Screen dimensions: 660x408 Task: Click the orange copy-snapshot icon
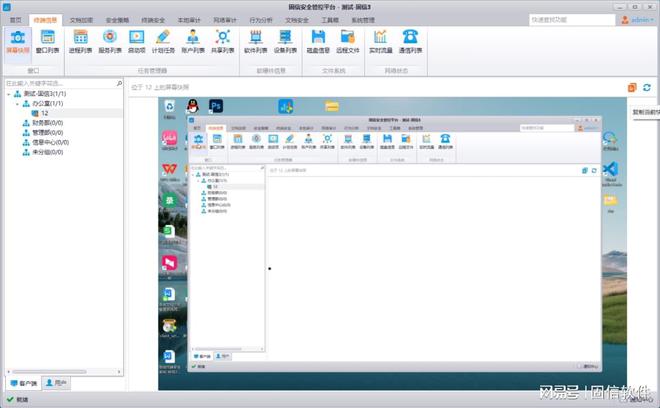(x=632, y=88)
